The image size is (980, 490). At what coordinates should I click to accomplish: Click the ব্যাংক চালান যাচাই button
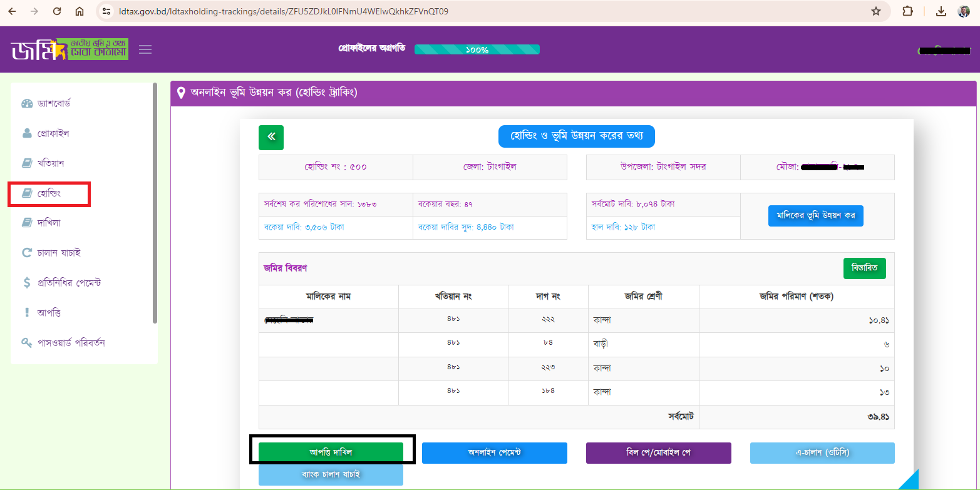(x=331, y=475)
